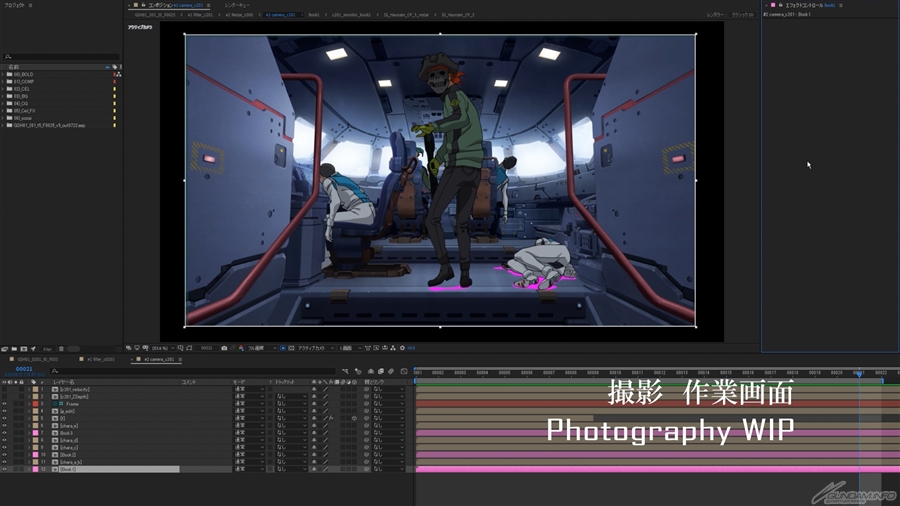This screenshot has width=900, height=506.
Task: Open the Project panel menu
Action: click(x=30, y=5)
